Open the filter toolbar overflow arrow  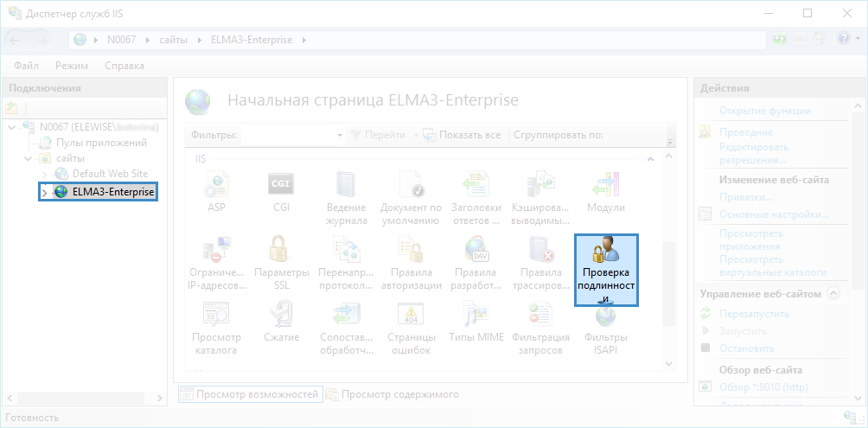(671, 141)
